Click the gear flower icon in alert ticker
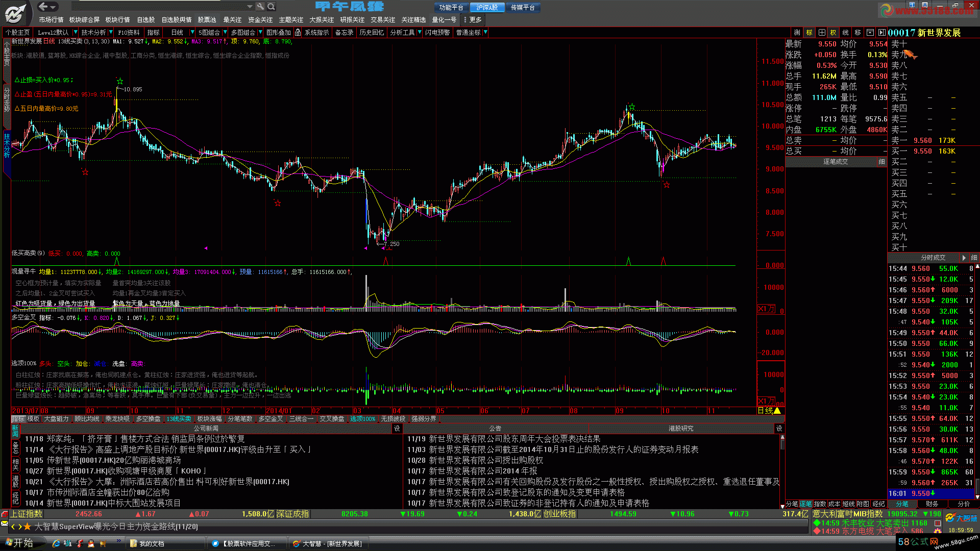Viewport: 980px width, 551px height. coord(938,531)
